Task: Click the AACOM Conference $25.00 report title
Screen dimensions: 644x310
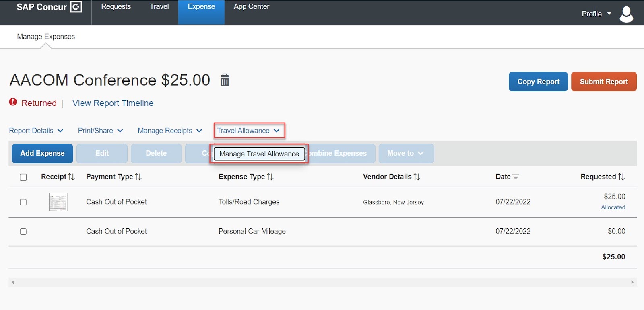Action: pos(109,80)
